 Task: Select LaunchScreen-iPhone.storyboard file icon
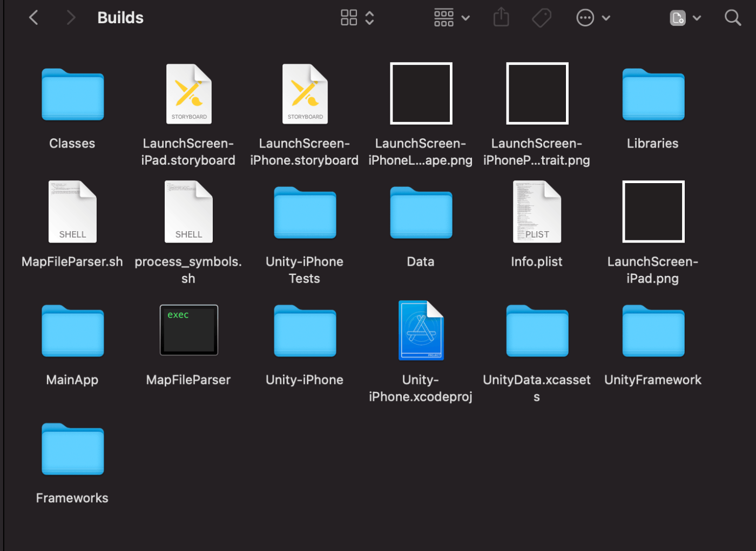(305, 94)
